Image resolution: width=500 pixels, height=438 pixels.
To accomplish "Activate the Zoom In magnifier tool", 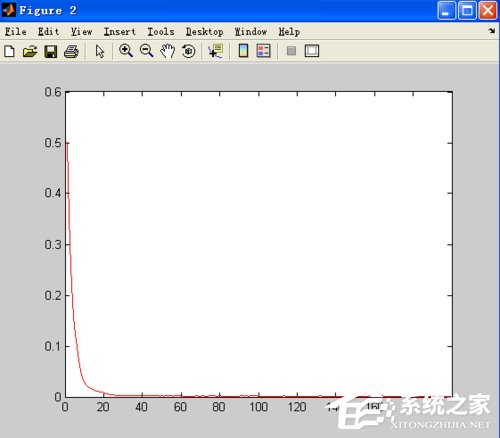I will pyautogui.click(x=126, y=51).
